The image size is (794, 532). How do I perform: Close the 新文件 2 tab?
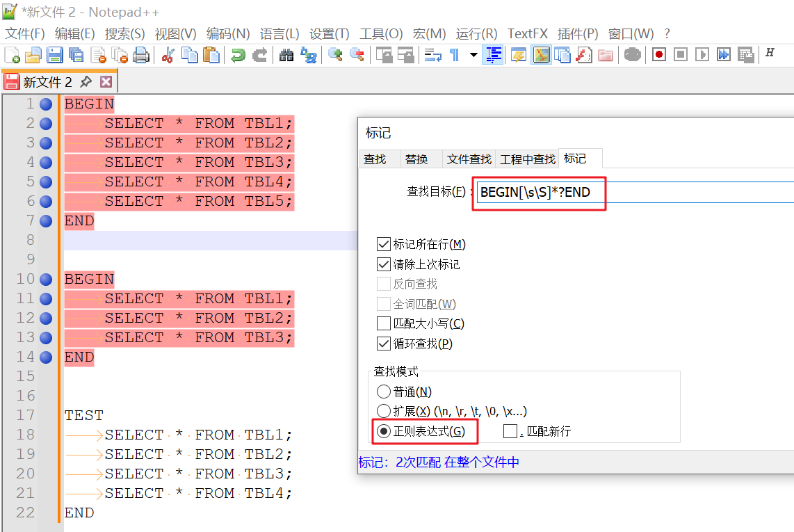pyautogui.click(x=106, y=81)
